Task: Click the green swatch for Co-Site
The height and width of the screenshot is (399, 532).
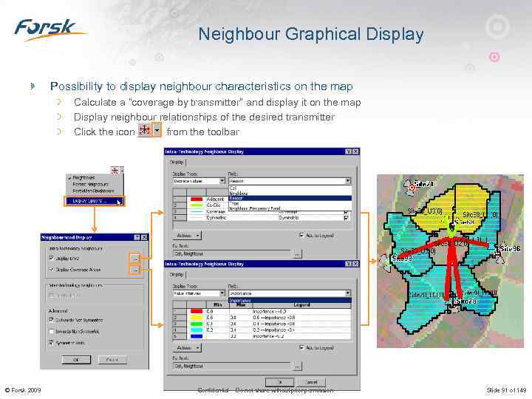Action: [197, 205]
